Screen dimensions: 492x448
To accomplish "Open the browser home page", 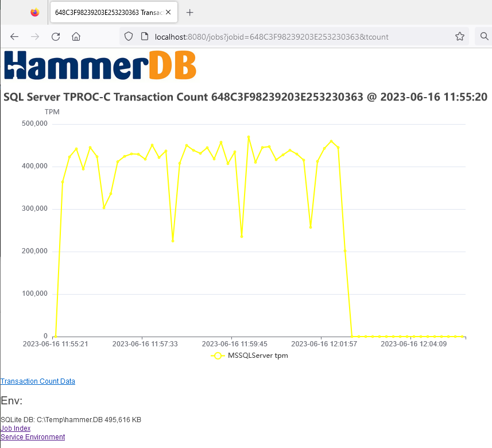I will pyautogui.click(x=76, y=37).
